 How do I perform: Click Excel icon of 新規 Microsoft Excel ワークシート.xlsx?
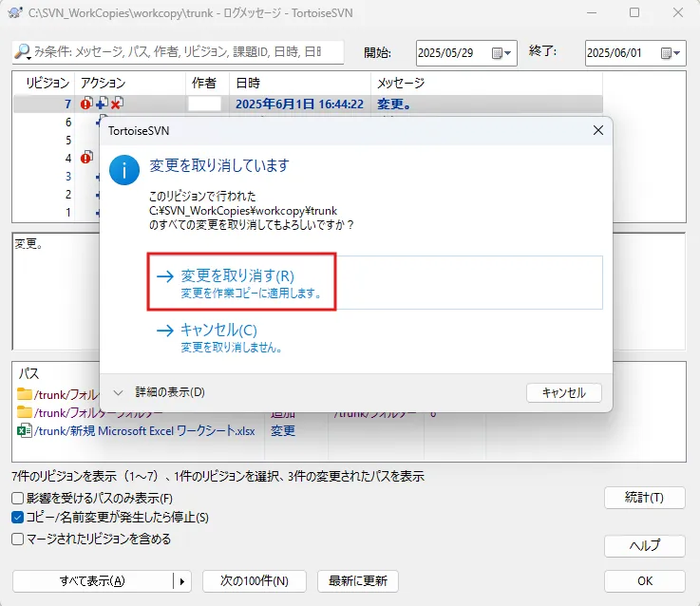point(24,430)
